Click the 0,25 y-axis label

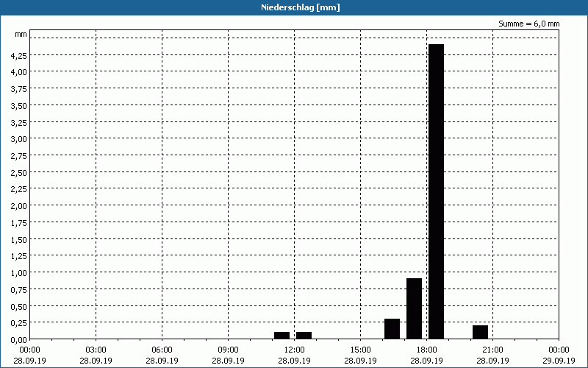pyautogui.click(x=19, y=323)
